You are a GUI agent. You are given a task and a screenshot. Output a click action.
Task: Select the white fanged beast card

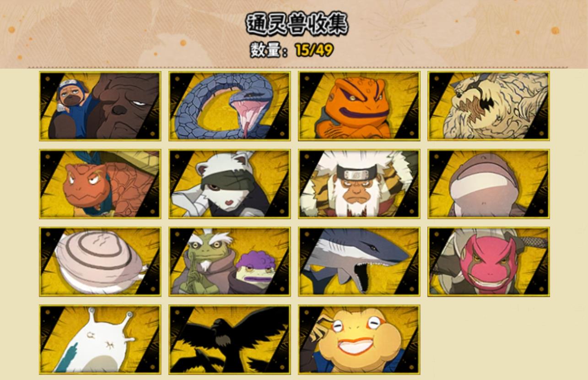[x=489, y=106]
